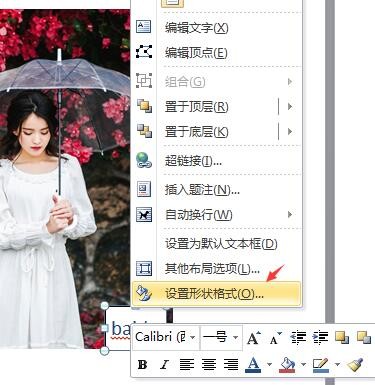
Task: Expand the 自动换行 submenu arrow
Action: tap(290, 214)
